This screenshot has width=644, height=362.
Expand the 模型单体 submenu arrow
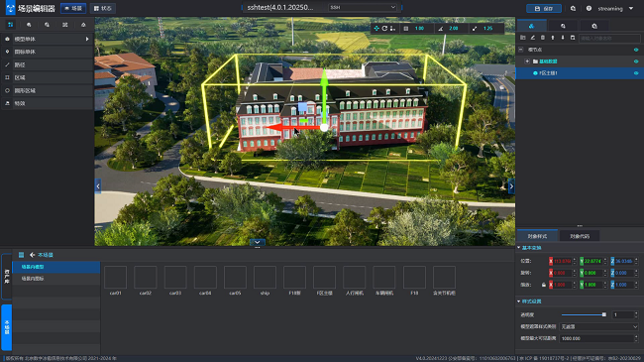point(87,39)
